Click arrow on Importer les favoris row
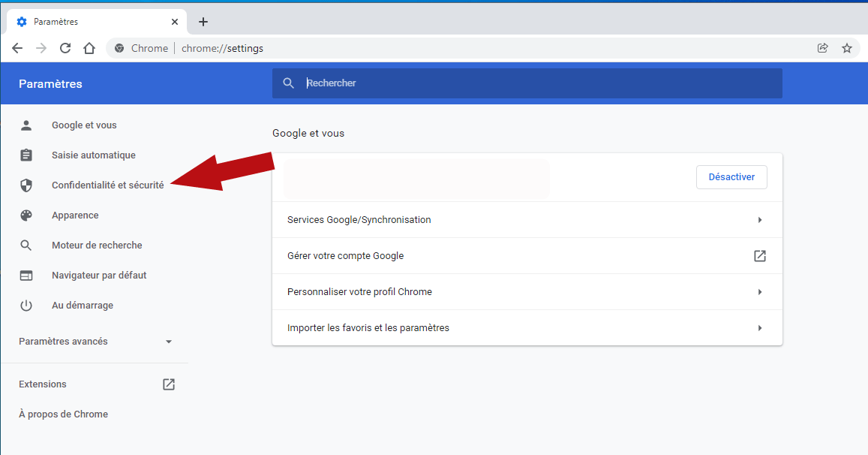868x455 pixels. tap(760, 328)
